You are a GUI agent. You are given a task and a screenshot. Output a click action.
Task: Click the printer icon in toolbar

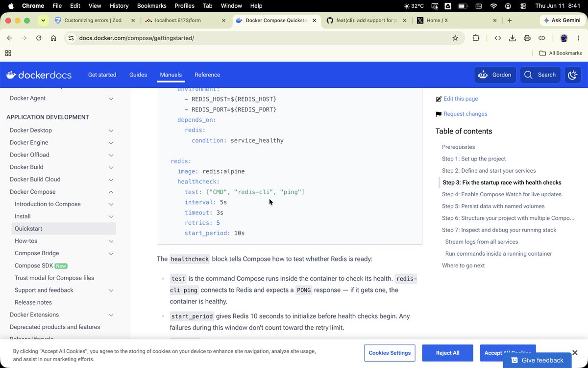tap(527, 38)
